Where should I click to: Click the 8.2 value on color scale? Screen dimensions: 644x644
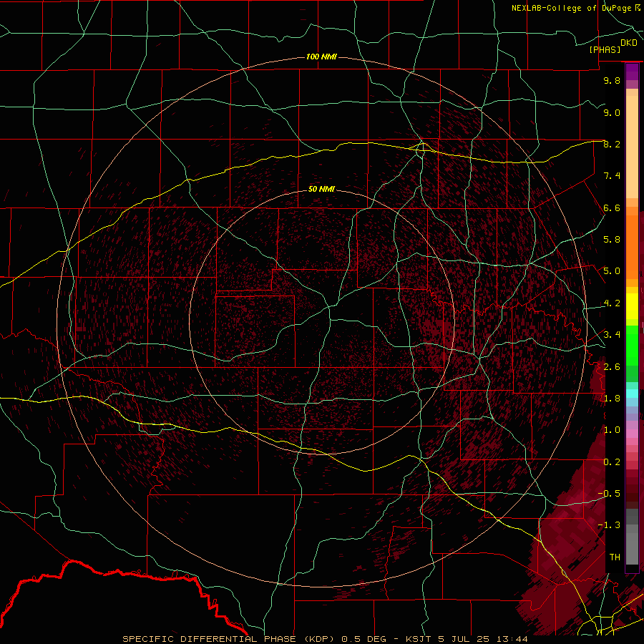612,144
